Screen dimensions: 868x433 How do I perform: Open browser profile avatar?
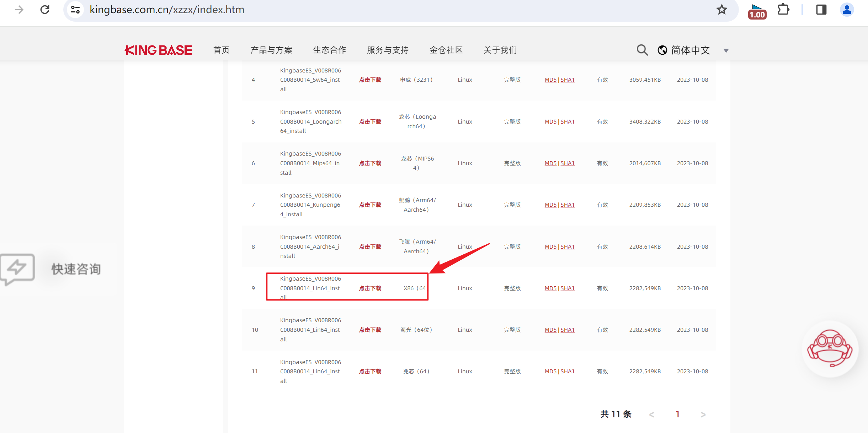(x=847, y=10)
